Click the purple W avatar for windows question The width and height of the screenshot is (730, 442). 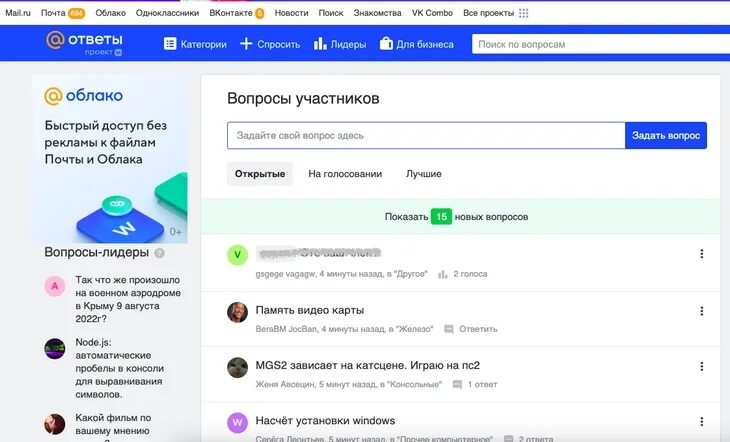point(237,422)
